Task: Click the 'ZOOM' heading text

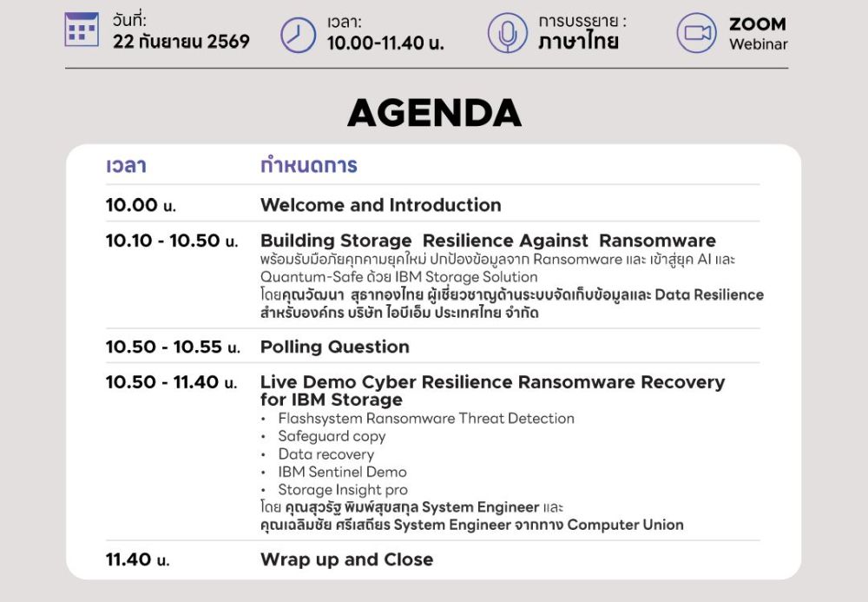Action: [757, 23]
